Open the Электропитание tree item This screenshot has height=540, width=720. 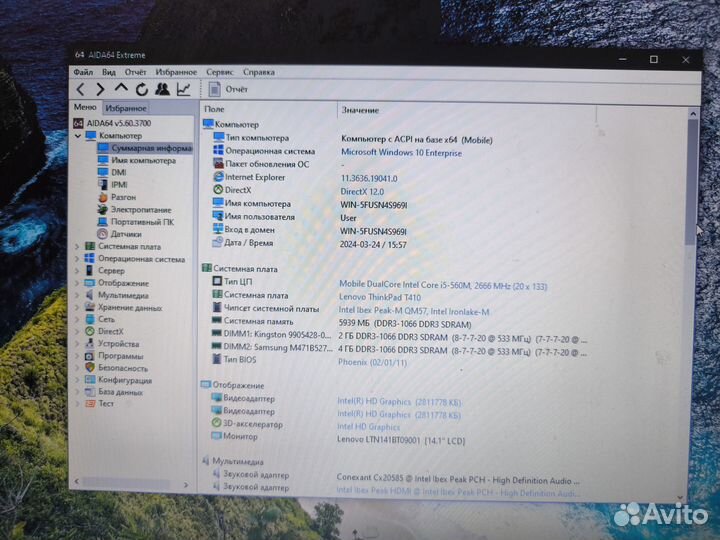pyautogui.click(x=141, y=209)
